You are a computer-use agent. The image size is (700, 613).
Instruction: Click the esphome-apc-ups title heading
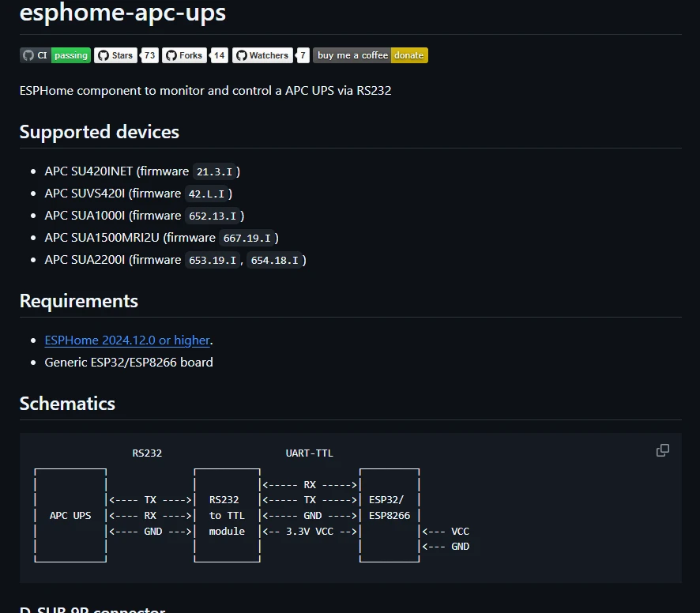tap(122, 13)
